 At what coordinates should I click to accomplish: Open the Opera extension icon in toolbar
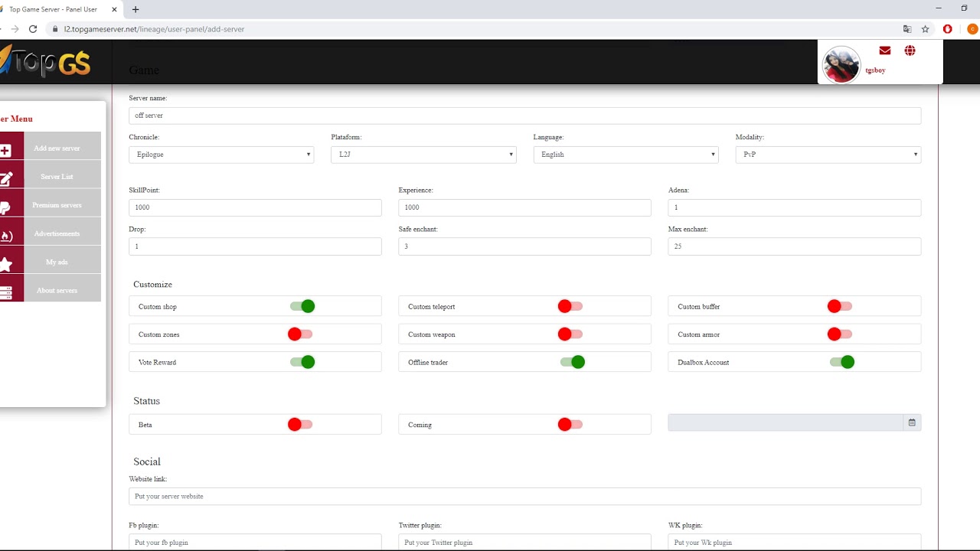pos(948,29)
